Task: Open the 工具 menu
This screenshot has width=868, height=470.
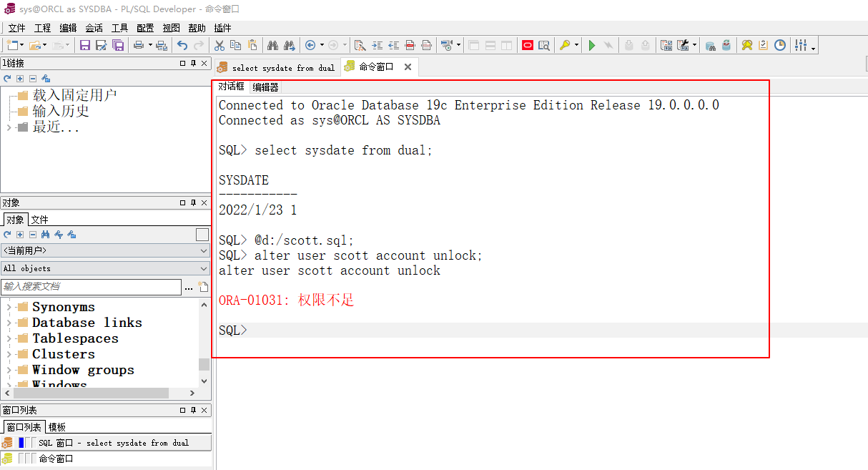Action: point(119,28)
